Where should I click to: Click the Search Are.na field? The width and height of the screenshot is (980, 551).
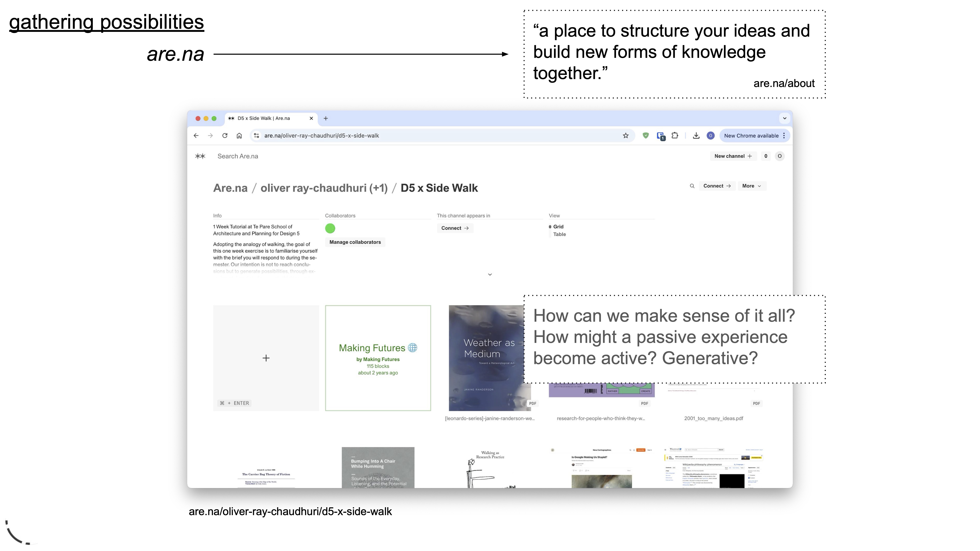(x=238, y=156)
